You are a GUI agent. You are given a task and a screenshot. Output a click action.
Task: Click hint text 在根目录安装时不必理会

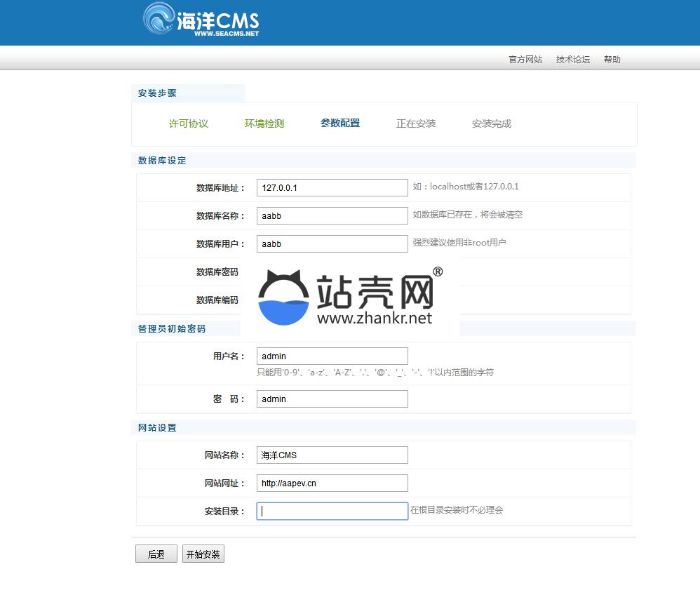[x=457, y=509]
